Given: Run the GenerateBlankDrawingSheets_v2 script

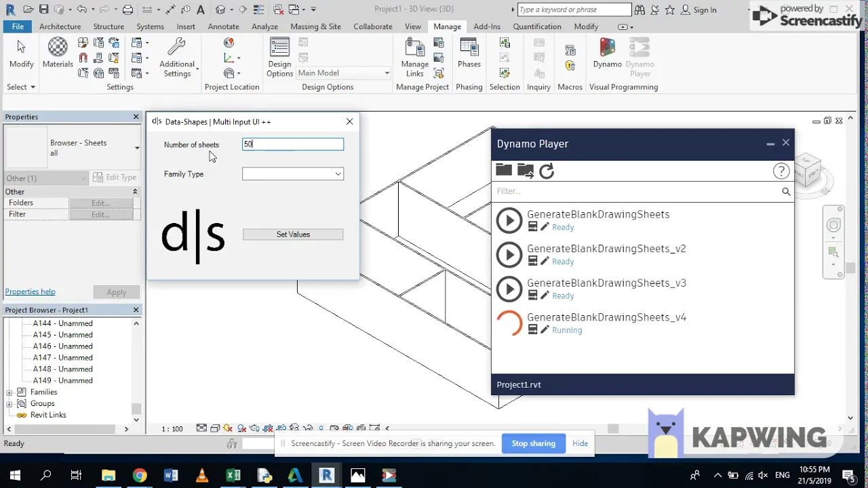Looking at the screenshot, I should (509, 255).
